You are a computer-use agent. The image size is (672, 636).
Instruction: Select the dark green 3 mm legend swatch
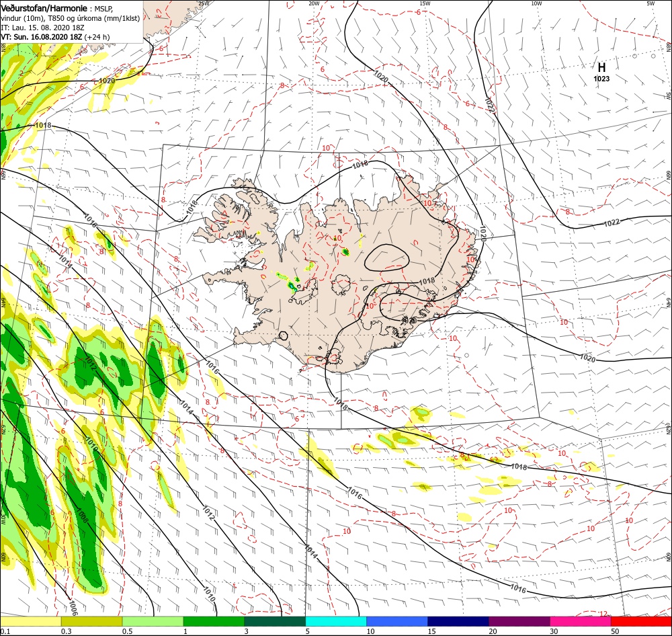pos(275,621)
